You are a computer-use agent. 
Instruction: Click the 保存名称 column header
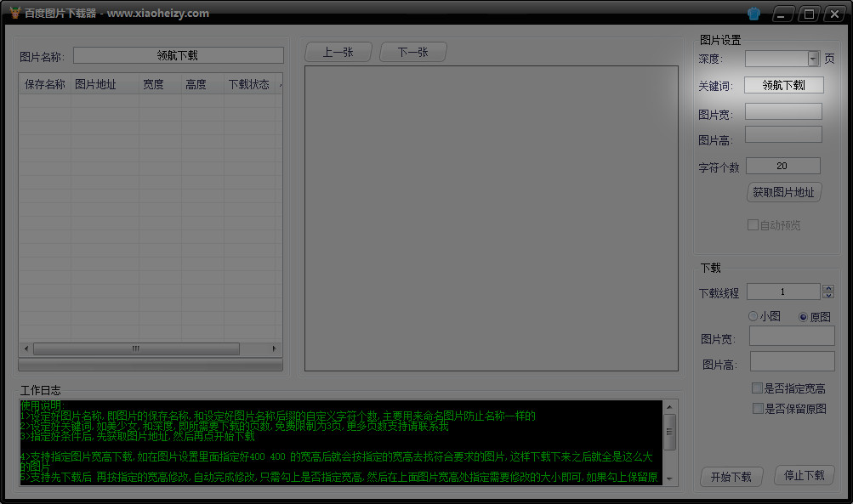44,84
